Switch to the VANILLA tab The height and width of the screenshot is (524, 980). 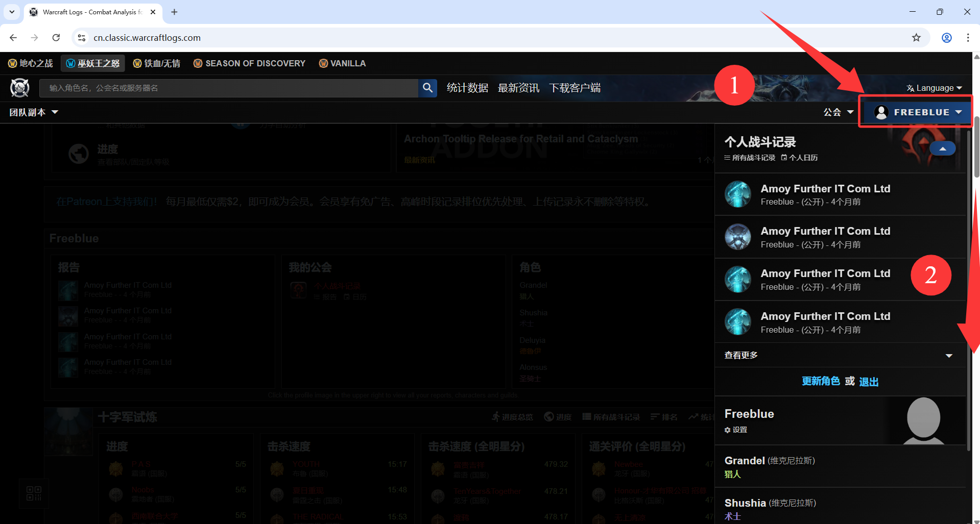342,63
